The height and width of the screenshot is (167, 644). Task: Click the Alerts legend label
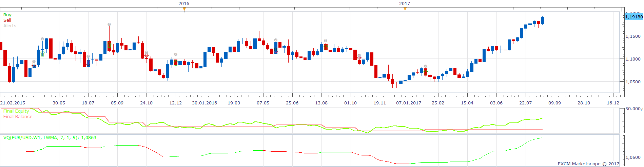[x=10, y=26]
